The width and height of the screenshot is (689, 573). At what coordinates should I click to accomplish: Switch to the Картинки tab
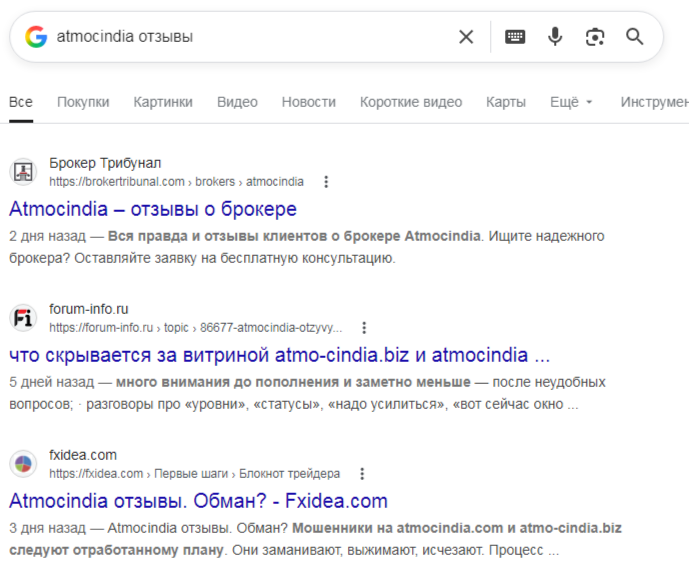[163, 102]
